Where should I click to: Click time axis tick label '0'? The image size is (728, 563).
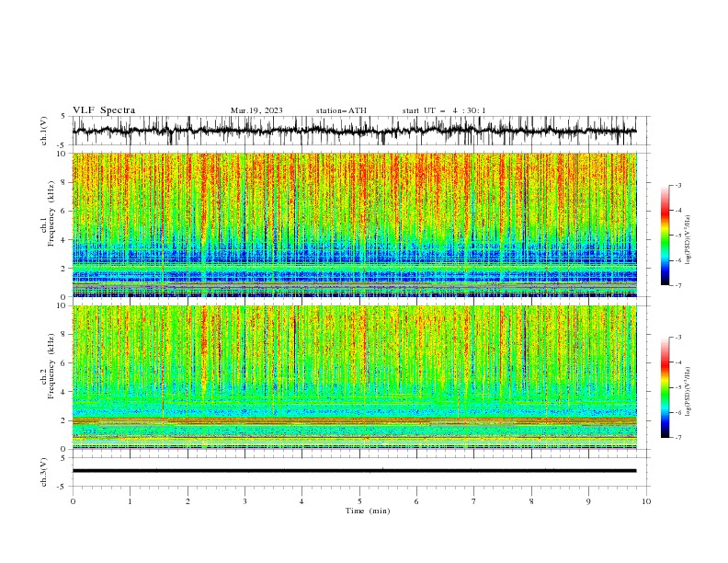click(x=73, y=501)
